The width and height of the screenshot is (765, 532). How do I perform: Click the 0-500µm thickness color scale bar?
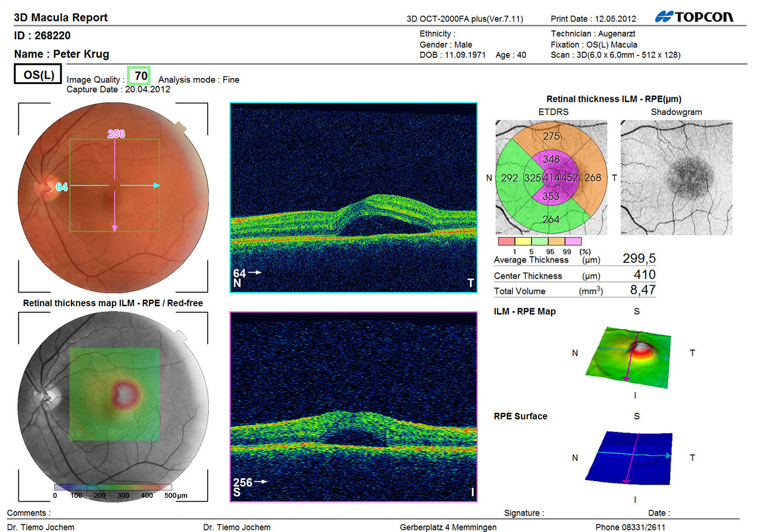point(113,487)
